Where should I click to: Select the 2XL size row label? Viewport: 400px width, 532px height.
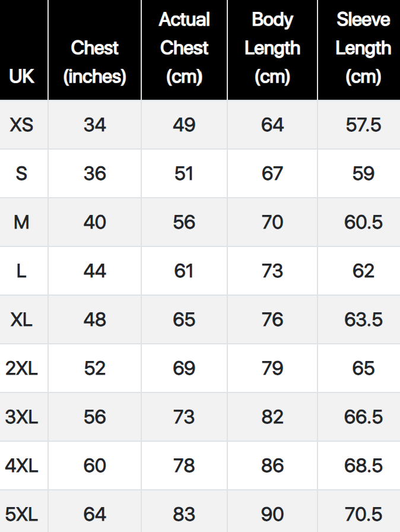(22, 368)
